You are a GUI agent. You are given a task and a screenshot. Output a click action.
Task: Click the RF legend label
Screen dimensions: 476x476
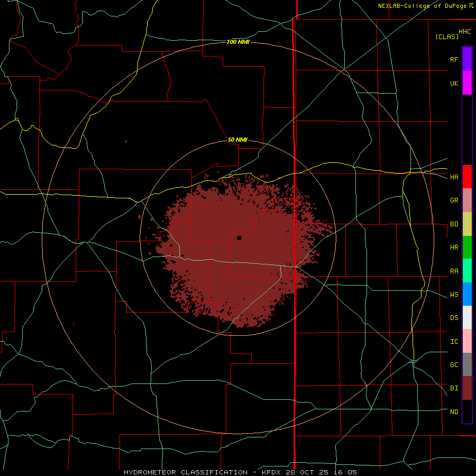click(454, 59)
